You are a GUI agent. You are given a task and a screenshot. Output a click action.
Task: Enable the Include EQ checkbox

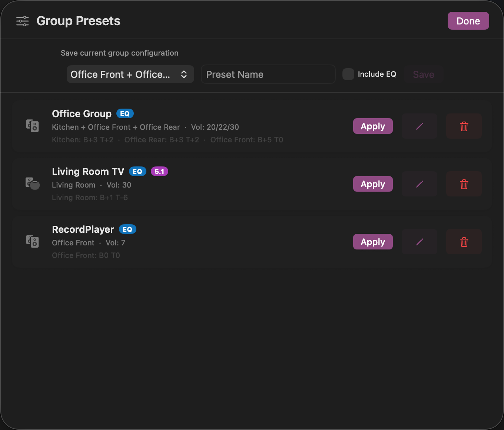pyautogui.click(x=348, y=74)
